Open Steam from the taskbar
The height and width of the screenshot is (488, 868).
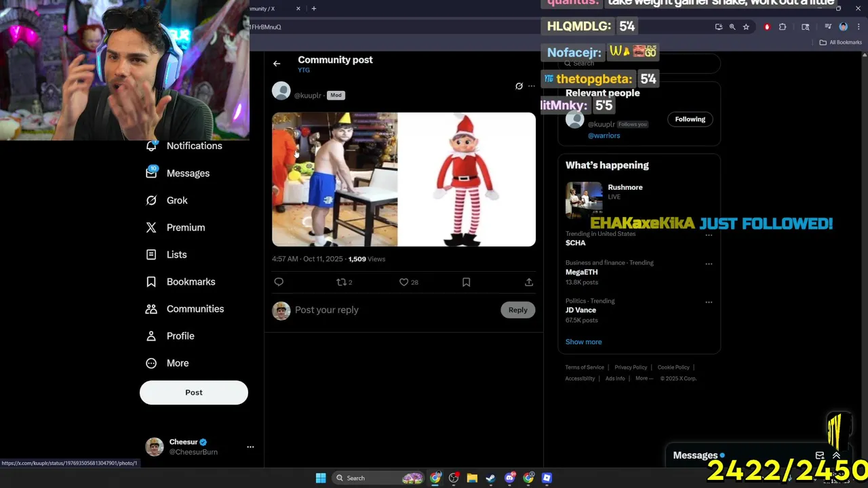(x=490, y=478)
